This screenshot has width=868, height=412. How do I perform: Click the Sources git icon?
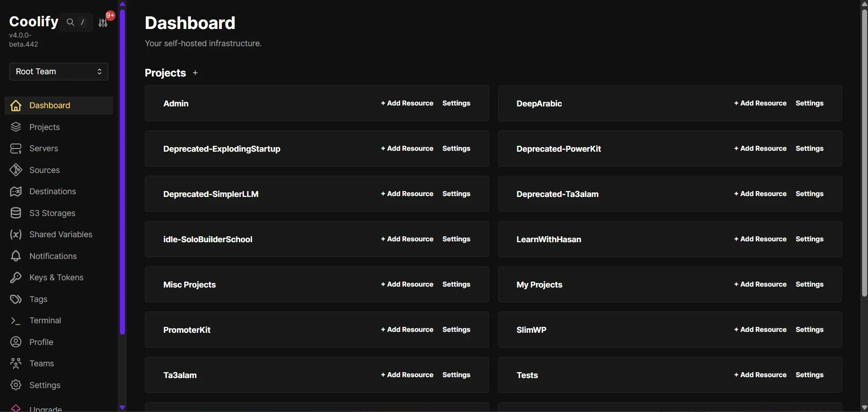[16, 170]
